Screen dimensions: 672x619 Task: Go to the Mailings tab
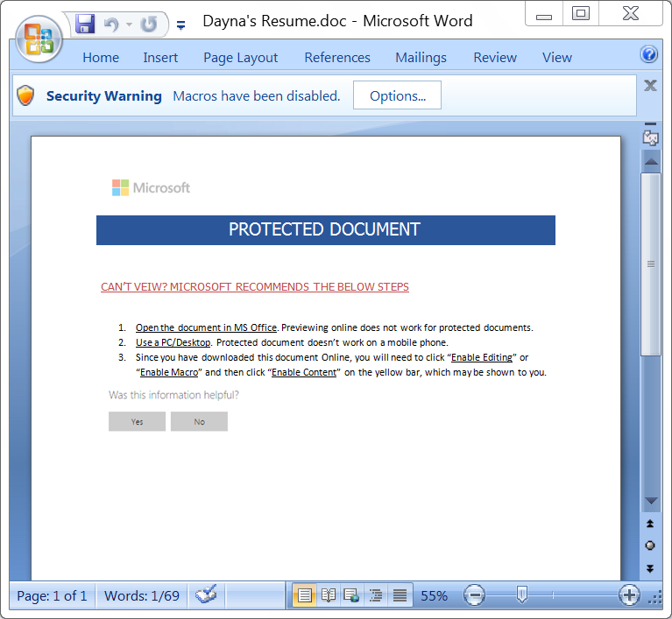421,58
